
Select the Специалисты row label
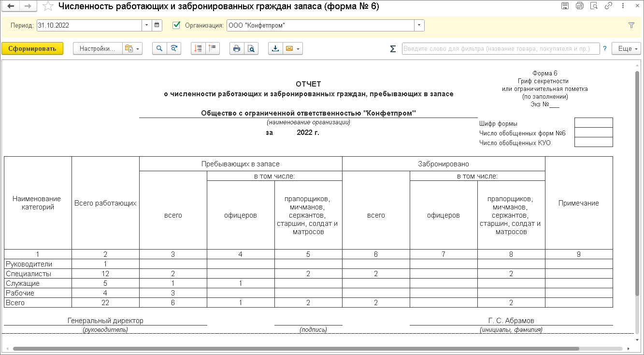[28, 274]
